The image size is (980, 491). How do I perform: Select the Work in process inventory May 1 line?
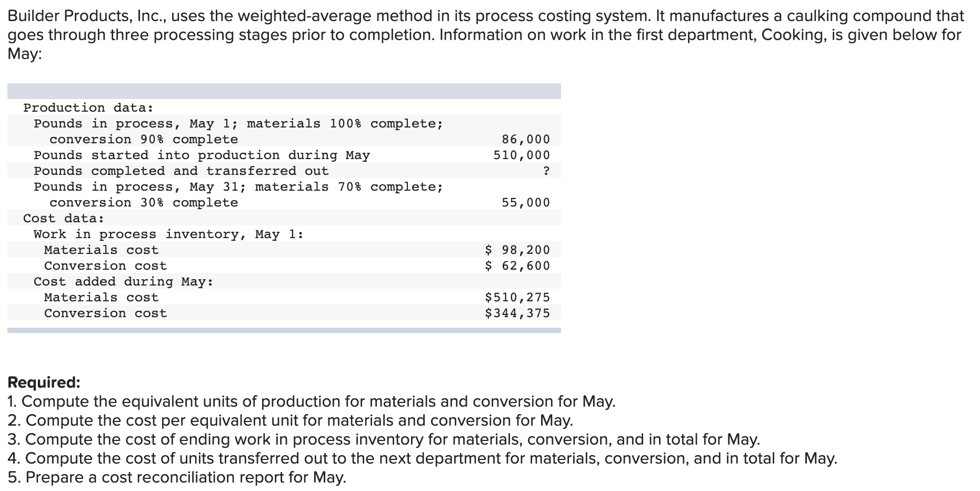point(167,233)
